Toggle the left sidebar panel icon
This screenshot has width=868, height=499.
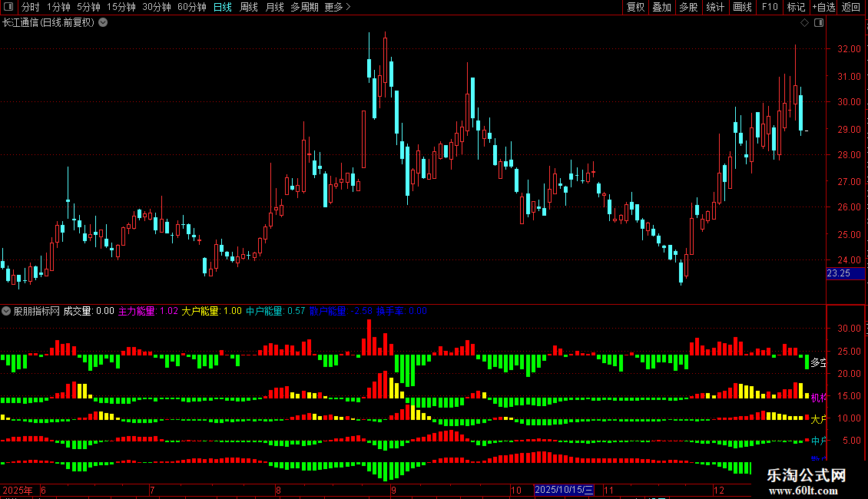8,7
